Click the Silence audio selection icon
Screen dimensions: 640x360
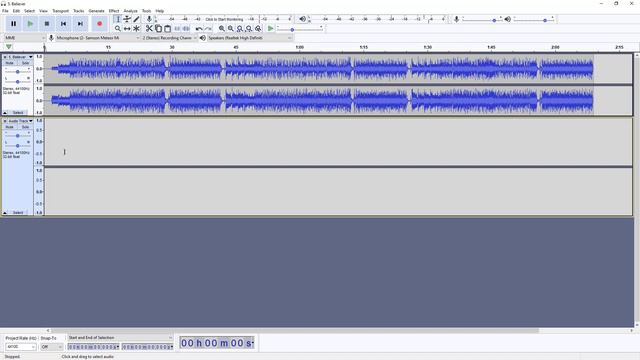click(x=186, y=29)
